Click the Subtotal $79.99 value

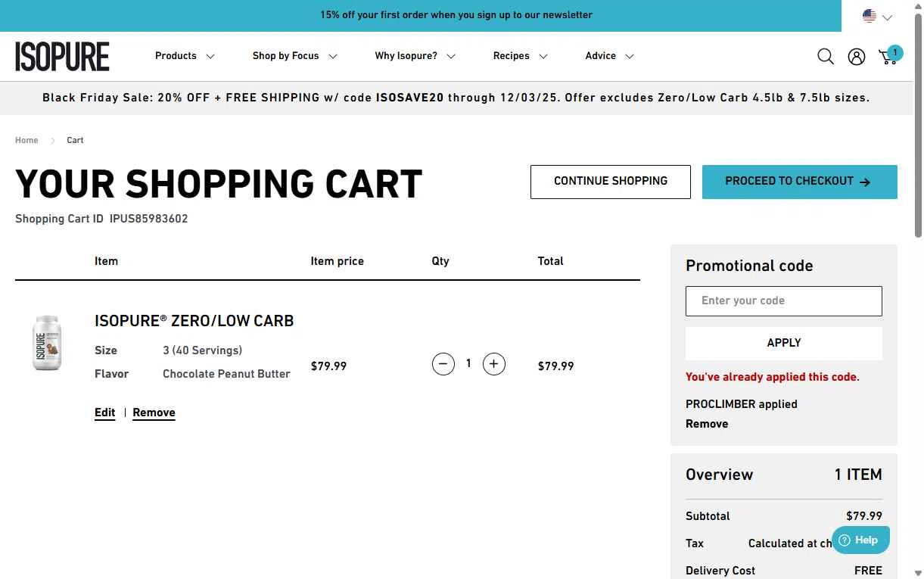[x=864, y=516]
